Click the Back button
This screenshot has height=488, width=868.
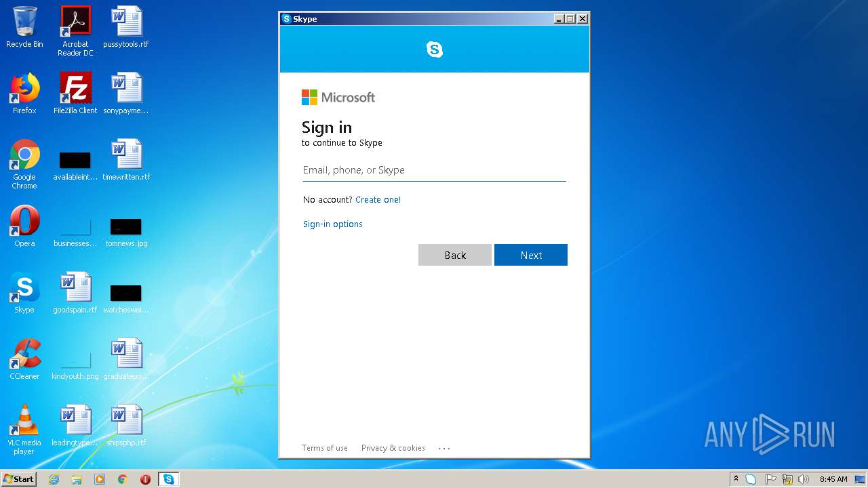point(455,255)
